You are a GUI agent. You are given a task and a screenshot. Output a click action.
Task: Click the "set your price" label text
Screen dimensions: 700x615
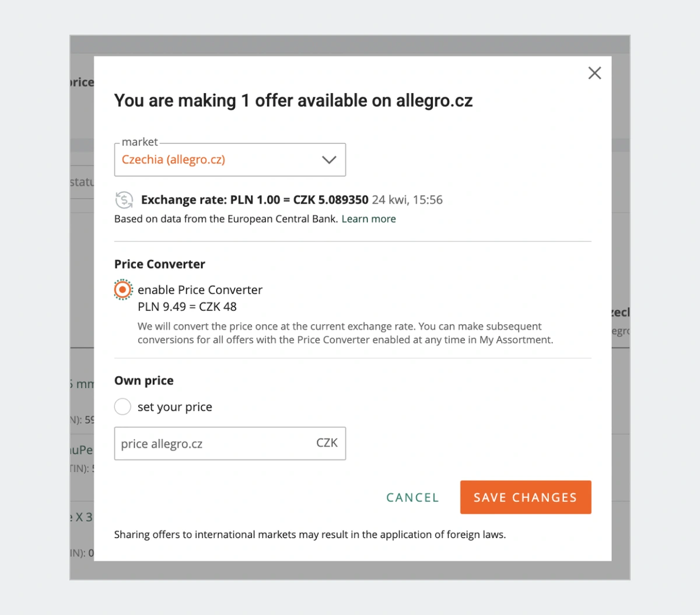point(175,407)
